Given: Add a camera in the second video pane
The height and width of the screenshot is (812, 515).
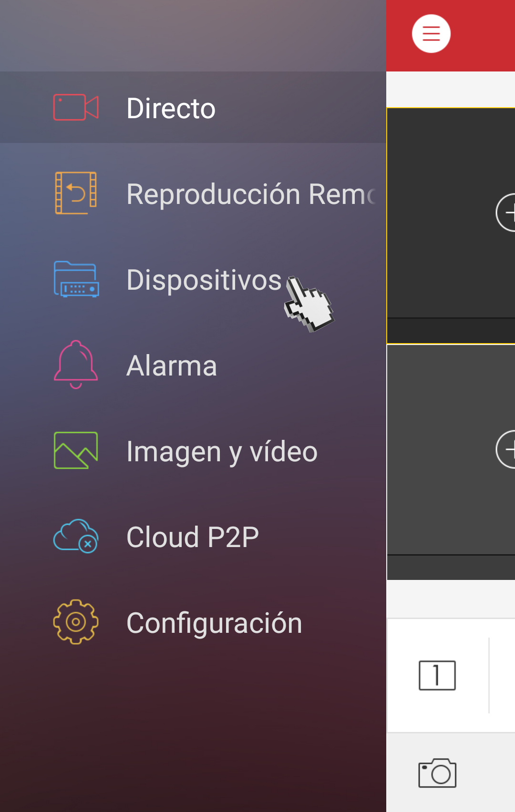Looking at the screenshot, I should (506, 449).
